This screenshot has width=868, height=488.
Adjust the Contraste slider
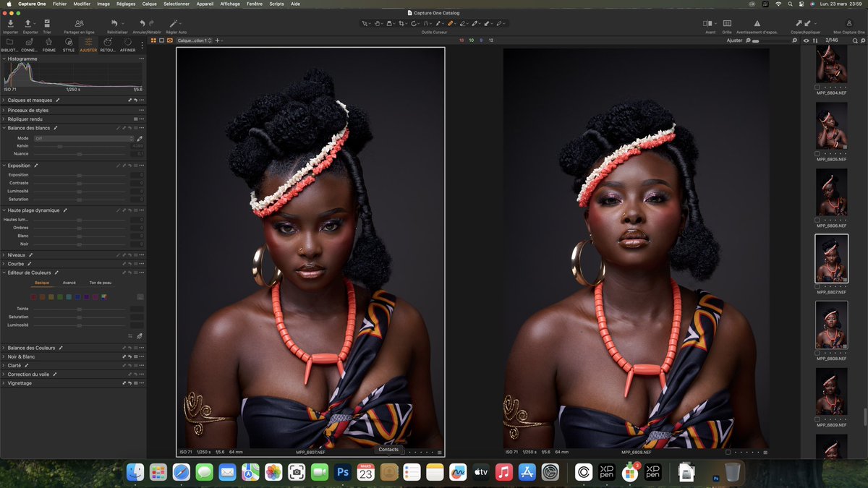point(80,183)
